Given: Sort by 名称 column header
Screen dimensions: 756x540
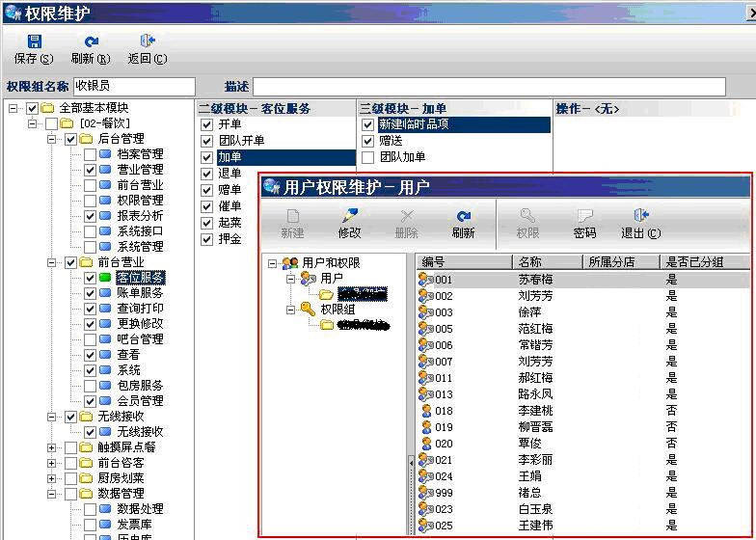Looking at the screenshot, I should pos(547,262).
